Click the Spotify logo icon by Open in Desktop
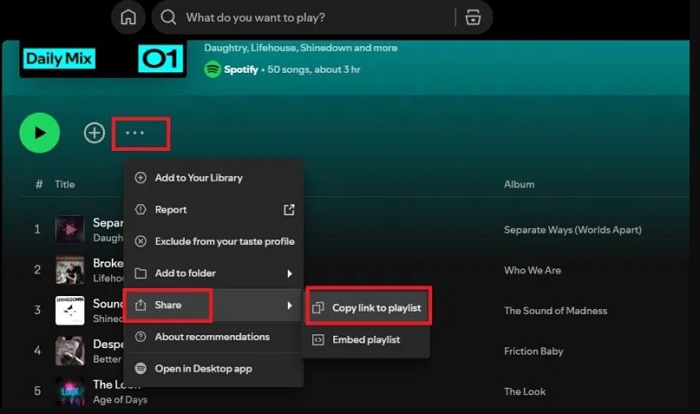Screen dimensions: 700x414 (141, 368)
